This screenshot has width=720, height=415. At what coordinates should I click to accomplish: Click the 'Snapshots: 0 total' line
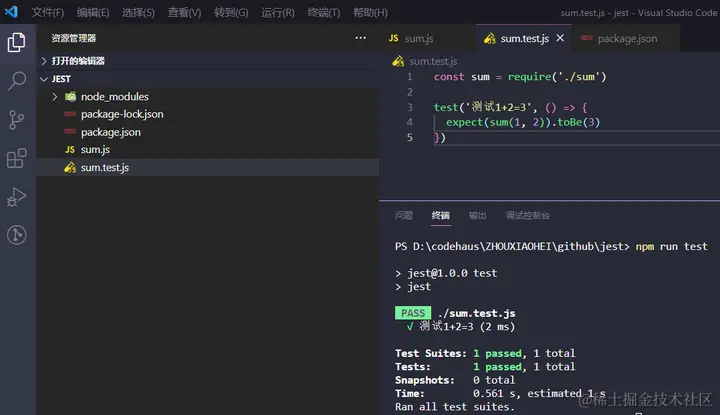pos(455,380)
